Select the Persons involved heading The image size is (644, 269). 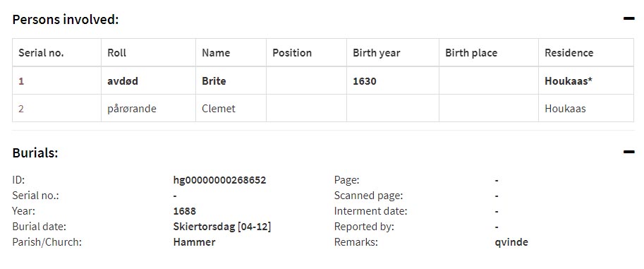(x=66, y=19)
